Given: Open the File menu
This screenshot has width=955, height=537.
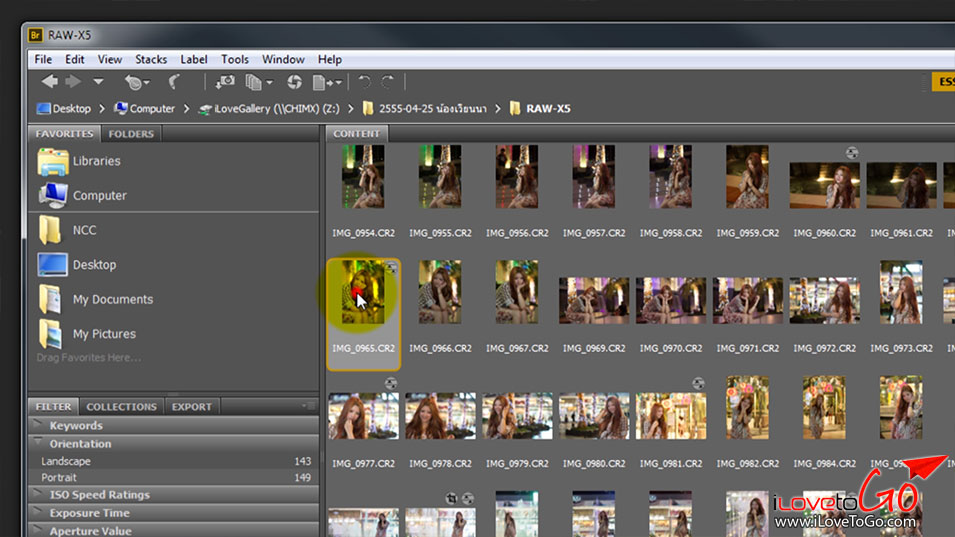Looking at the screenshot, I should click(43, 59).
